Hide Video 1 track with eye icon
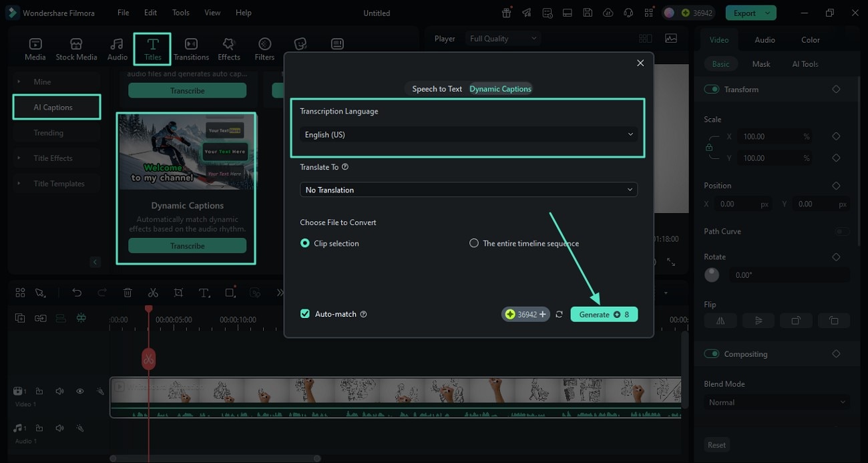 coord(79,392)
